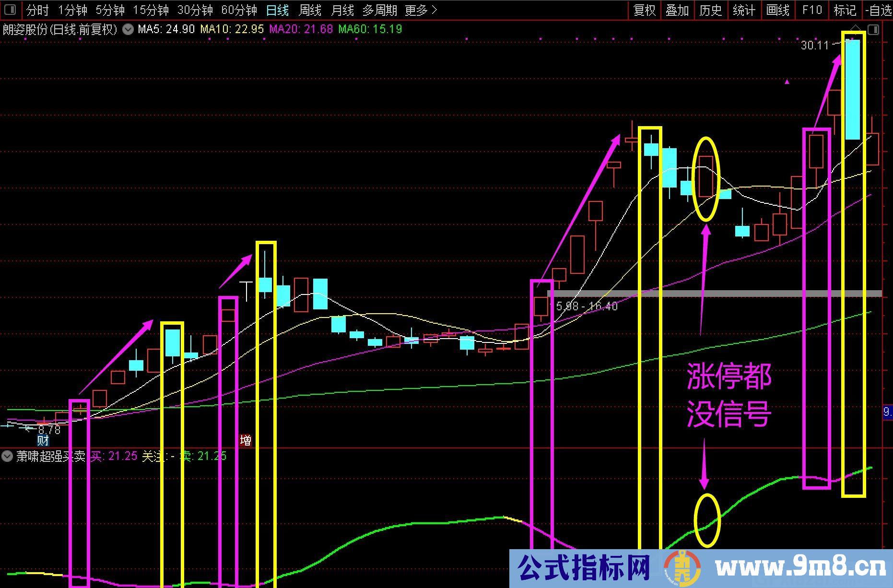Activate the 画线 drawing tools
Image resolution: width=893 pixels, height=588 pixels.
tap(778, 10)
